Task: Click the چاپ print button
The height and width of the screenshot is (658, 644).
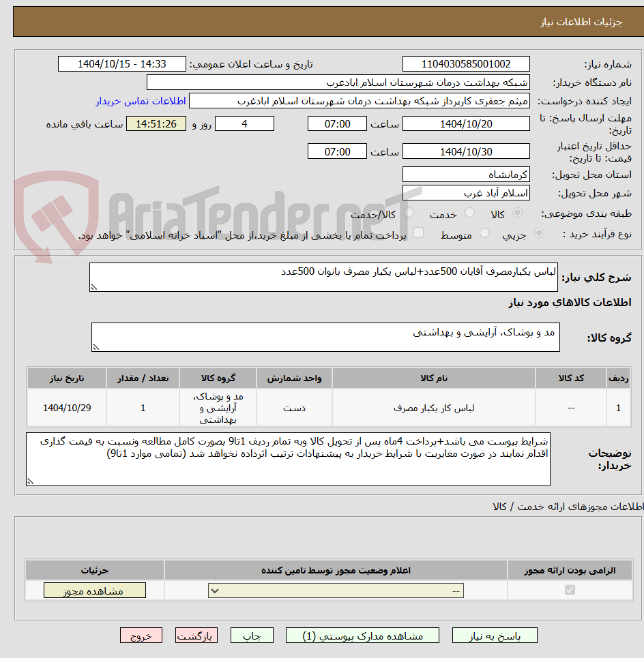Action: [252, 635]
